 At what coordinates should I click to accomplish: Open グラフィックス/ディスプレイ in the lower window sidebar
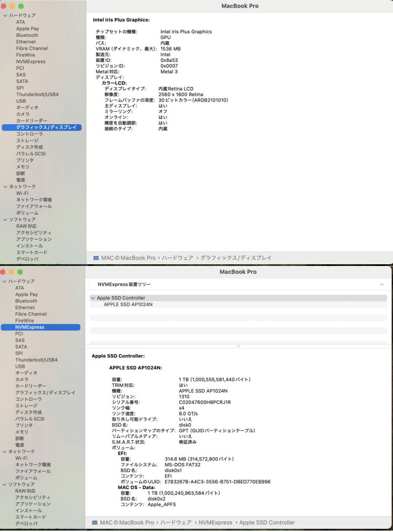click(x=45, y=393)
